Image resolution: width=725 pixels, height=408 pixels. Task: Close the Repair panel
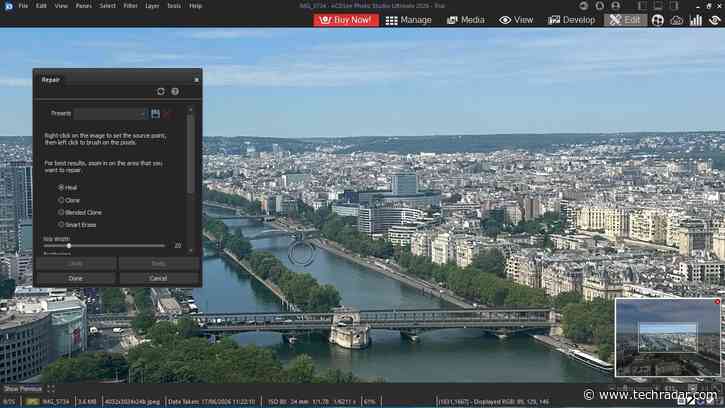click(x=197, y=80)
